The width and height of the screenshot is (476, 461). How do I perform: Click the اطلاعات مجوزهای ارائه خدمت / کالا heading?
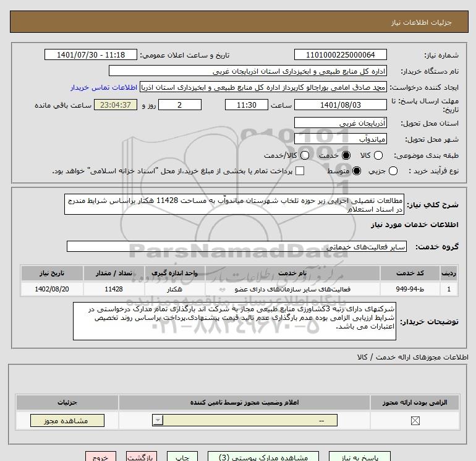tap(412, 357)
